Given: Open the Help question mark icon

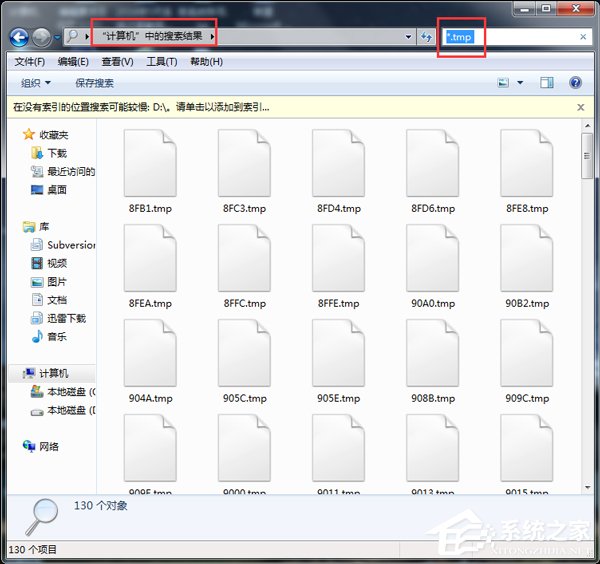Looking at the screenshot, I should pos(575,83).
